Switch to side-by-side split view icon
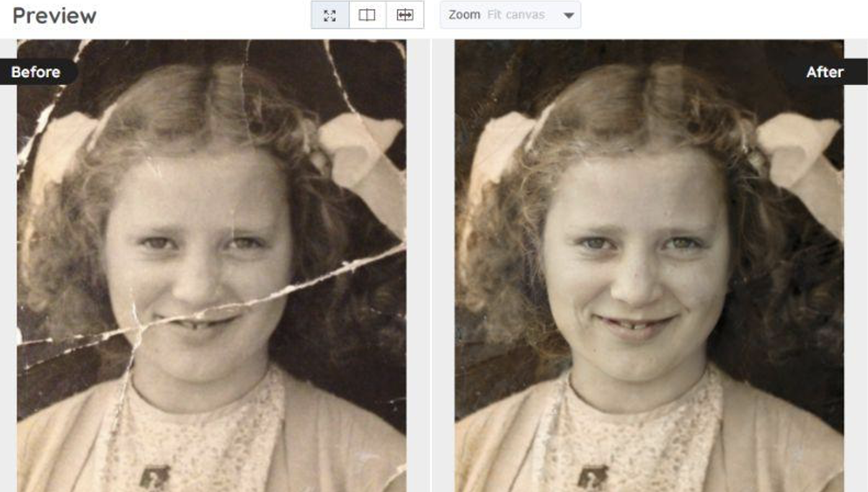 tap(368, 15)
